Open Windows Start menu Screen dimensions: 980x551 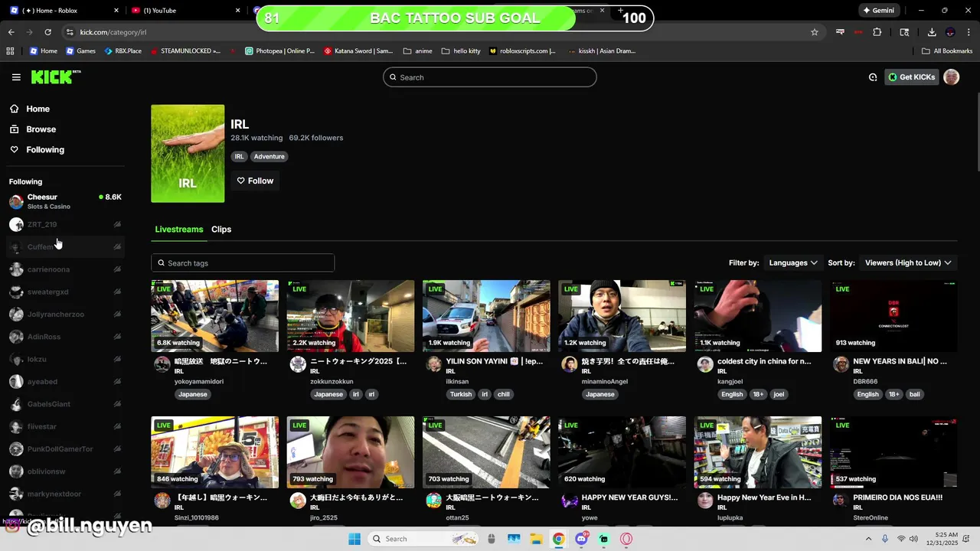coord(354,539)
